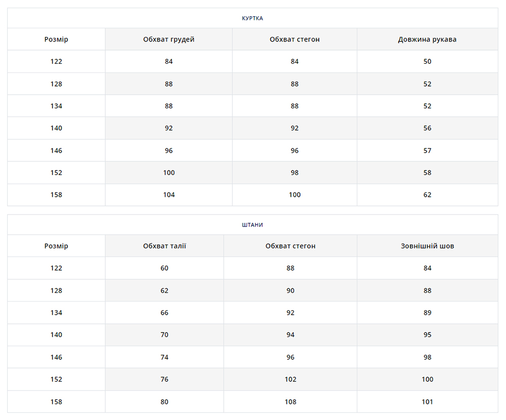Click hip value 108 in the pants table
Screen dimensions: 506x420
pyautogui.click(x=290, y=402)
